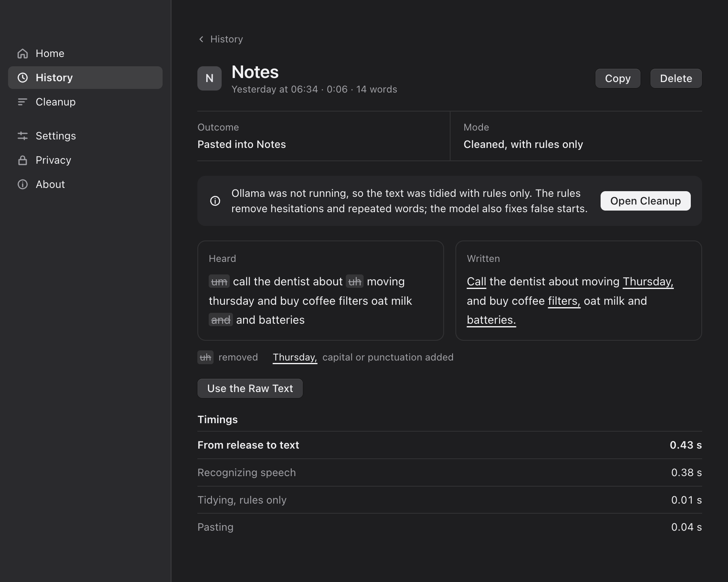The height and width of the screenshot is (582, 728).
Task: Click underlined 'filters,' in Written panel
Action: click(x=564, y=301)
